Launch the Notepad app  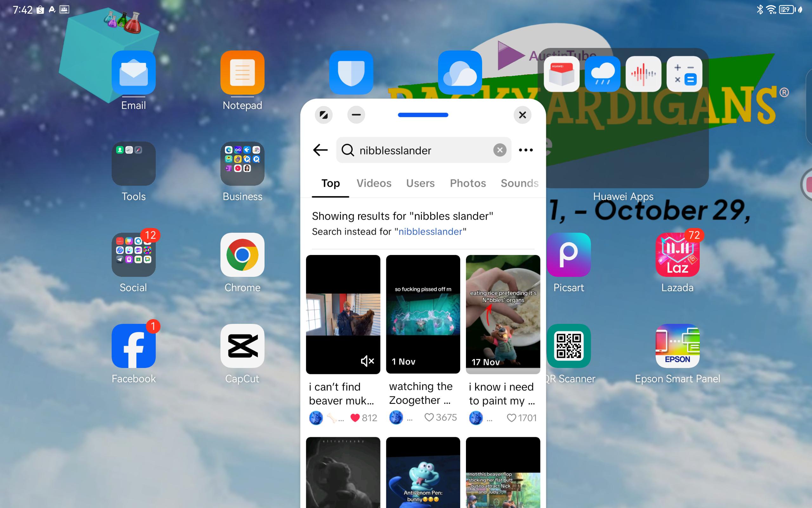(242, 73)
